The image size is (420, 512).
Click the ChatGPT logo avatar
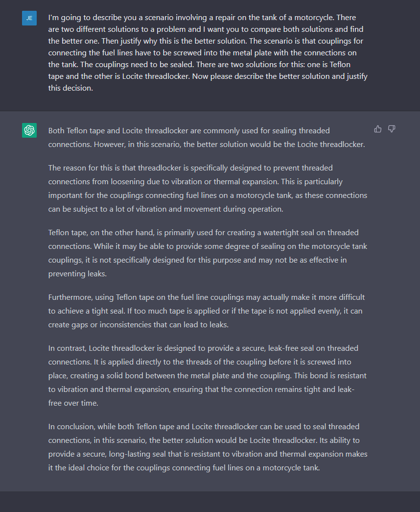click(29, 130)
